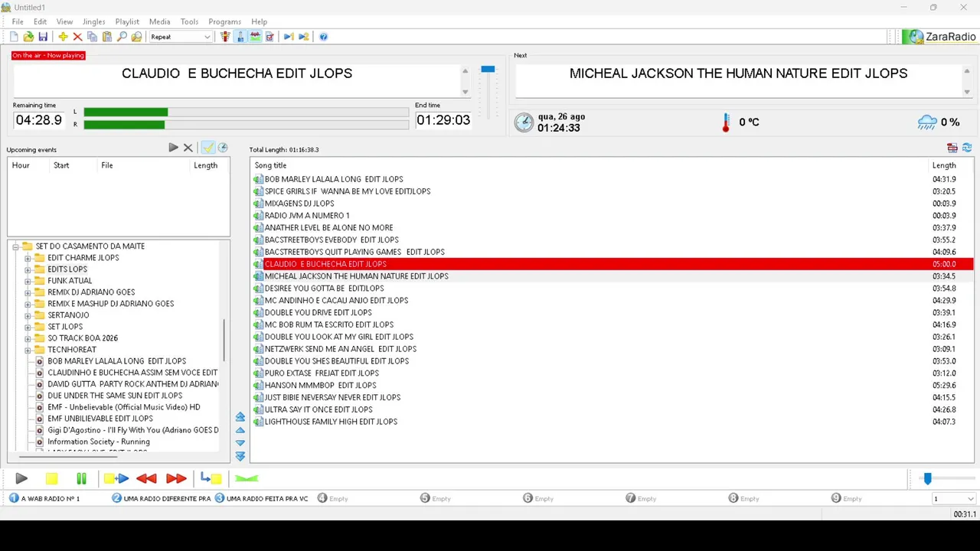Select EMF UNBILIEVABLE EDIT JLOPS file in the tree
This screenshot has height=551, width=980.
[x=100, y=419]
